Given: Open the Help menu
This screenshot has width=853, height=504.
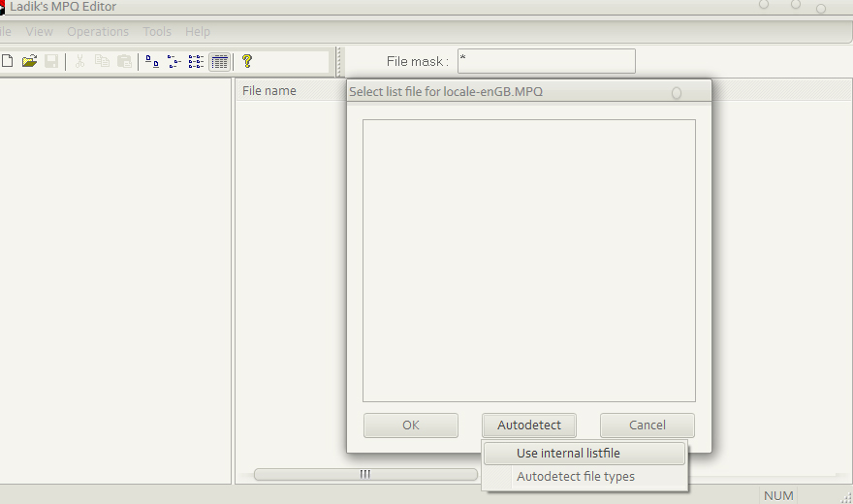Looking at the screenshot, I should (198, 32).
